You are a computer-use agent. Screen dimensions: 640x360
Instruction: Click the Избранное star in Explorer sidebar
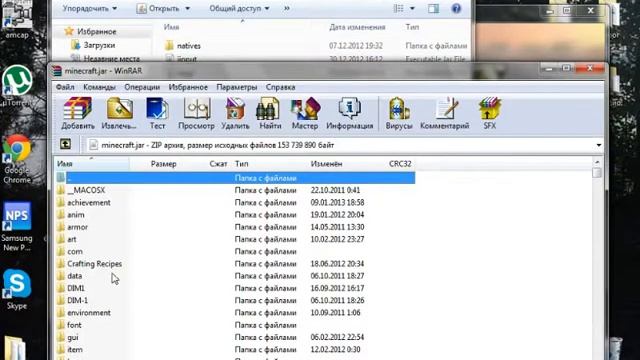pyautogui.click(x=69, y=31)
